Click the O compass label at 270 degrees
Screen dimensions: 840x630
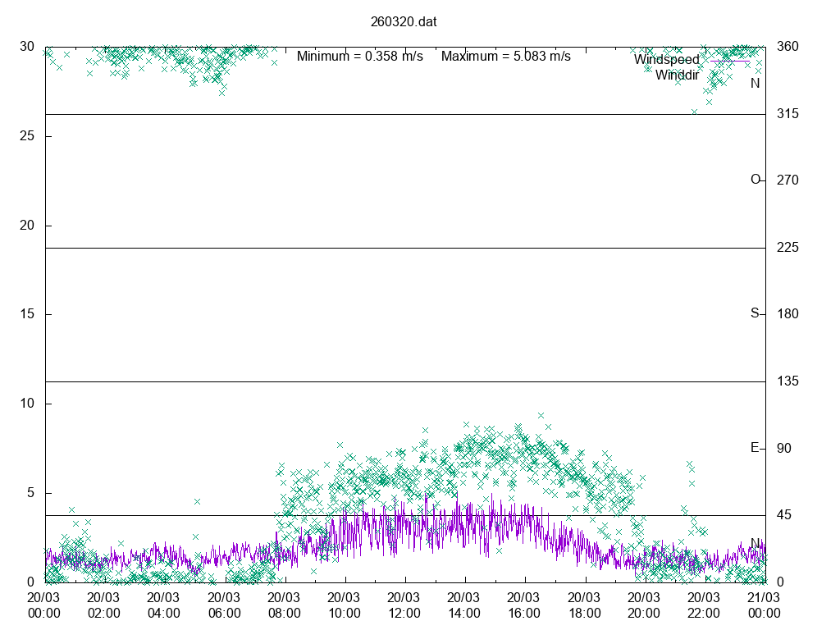tap(755, 180)
